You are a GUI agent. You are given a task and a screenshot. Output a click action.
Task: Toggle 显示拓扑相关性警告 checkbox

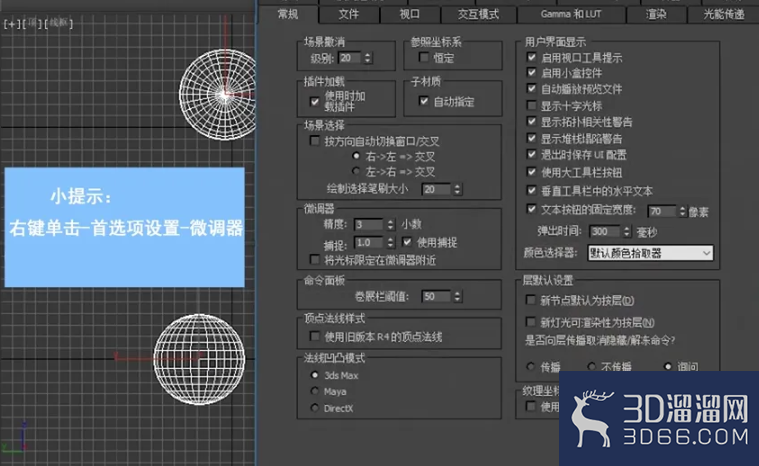click(531, 121)
